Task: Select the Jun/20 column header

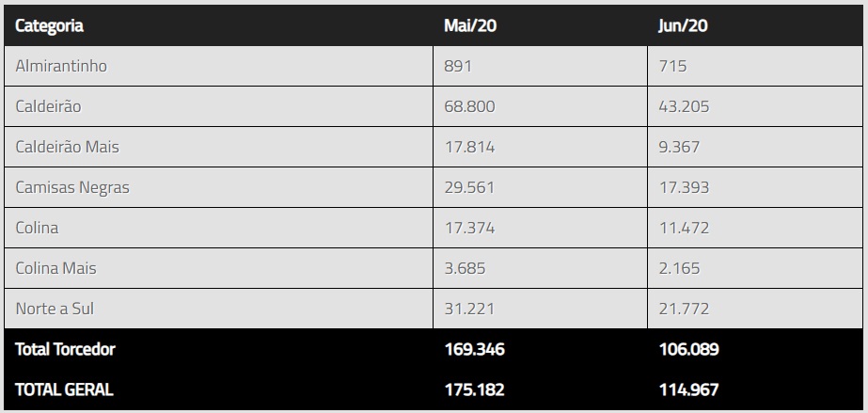Action: tap(683, 25)
